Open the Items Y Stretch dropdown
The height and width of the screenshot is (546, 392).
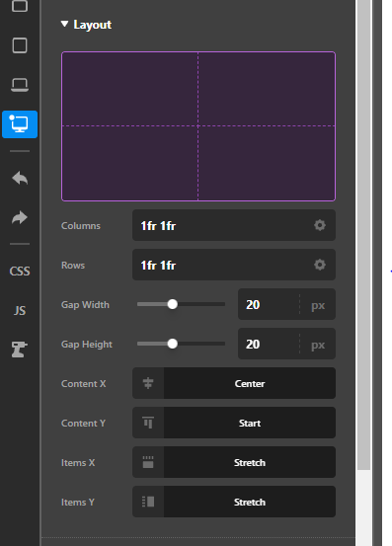click(250, 502)
